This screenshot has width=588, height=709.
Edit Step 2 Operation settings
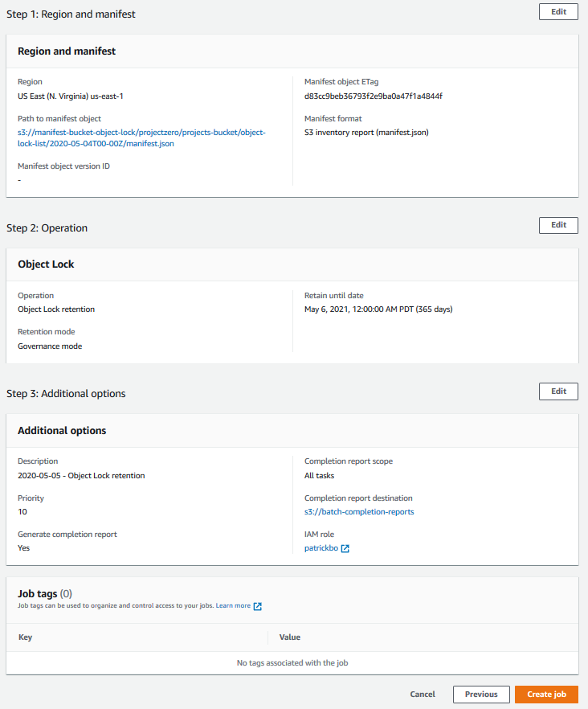pyautogui.click(x=558, y=225)
